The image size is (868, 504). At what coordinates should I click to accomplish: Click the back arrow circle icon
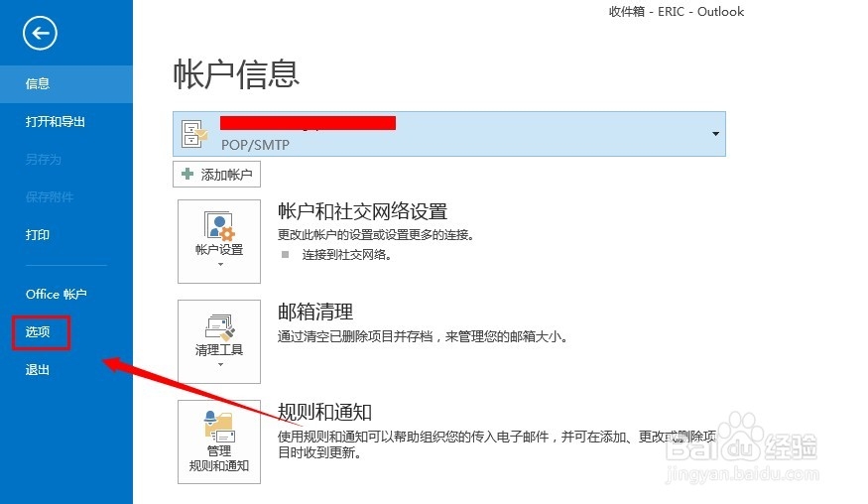(x=40, y=33)
